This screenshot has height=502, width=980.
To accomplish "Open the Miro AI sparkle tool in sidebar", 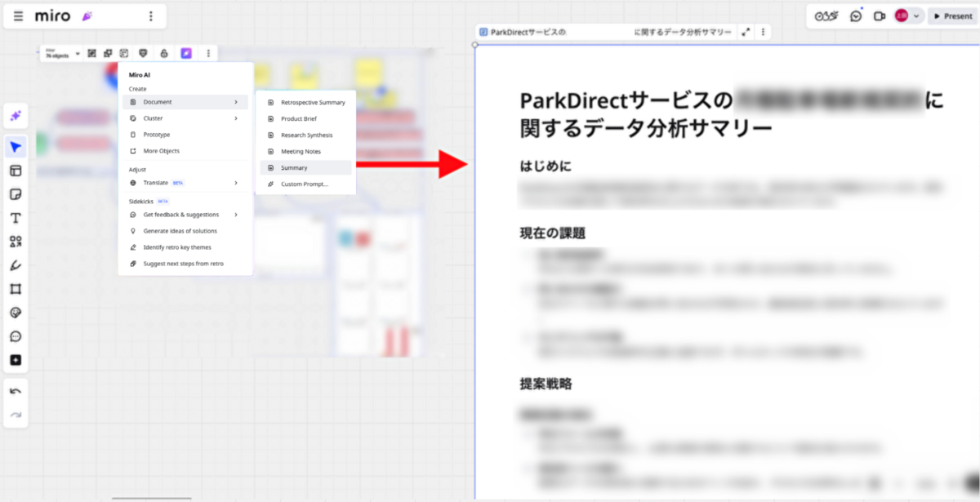I will pyautogui.click(x=16, y=117).
